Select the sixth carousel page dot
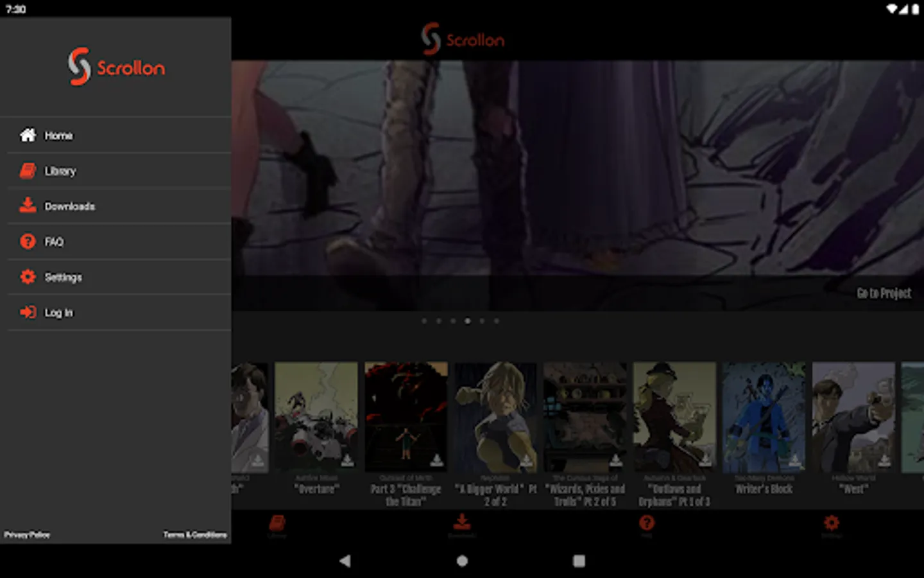Screen dimensions: 924x578 click(x=497, y=320)
